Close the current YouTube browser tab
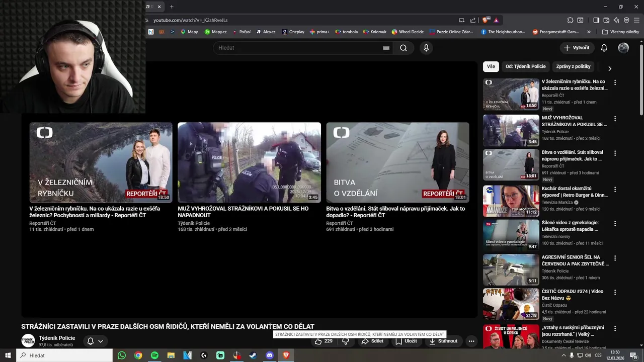The image size is (644, 362). tap(159, 7)
